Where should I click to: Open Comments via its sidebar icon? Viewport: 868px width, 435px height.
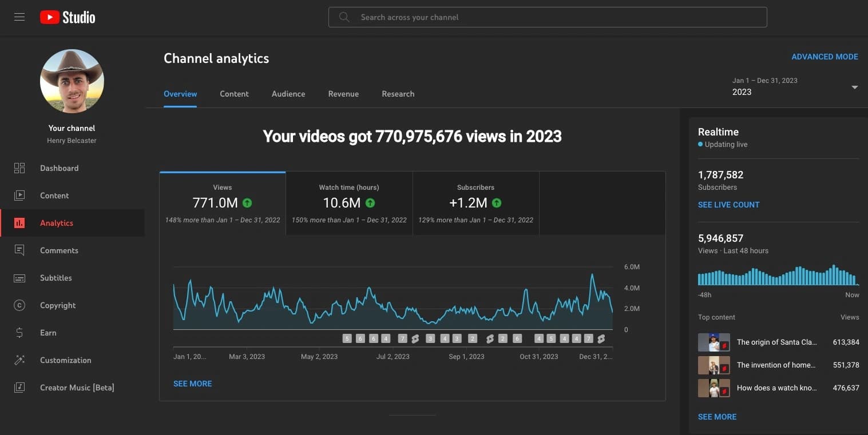(19, 250)
